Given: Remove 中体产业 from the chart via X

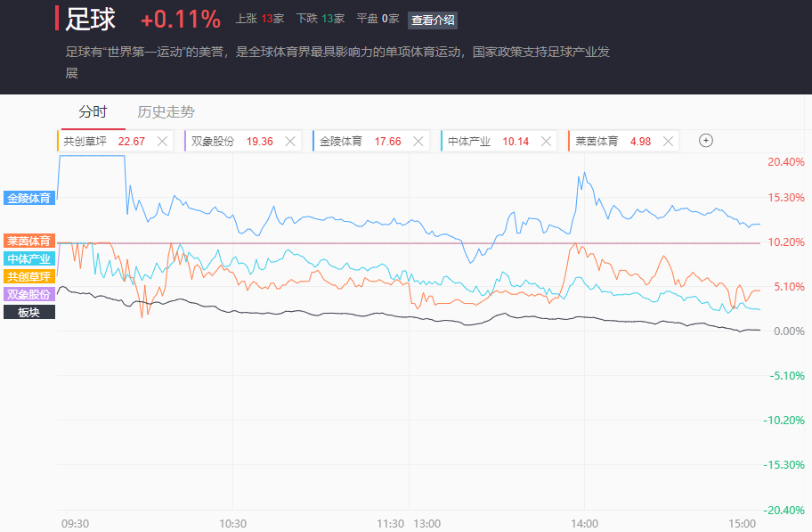Looking at the screenshot, I should pyautogui.click(x=546, y=141).
